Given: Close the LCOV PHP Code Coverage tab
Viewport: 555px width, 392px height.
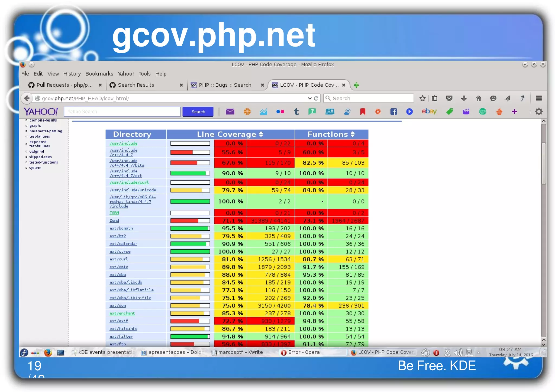Looking at the screenshot, I should click(x=344, y=85).
